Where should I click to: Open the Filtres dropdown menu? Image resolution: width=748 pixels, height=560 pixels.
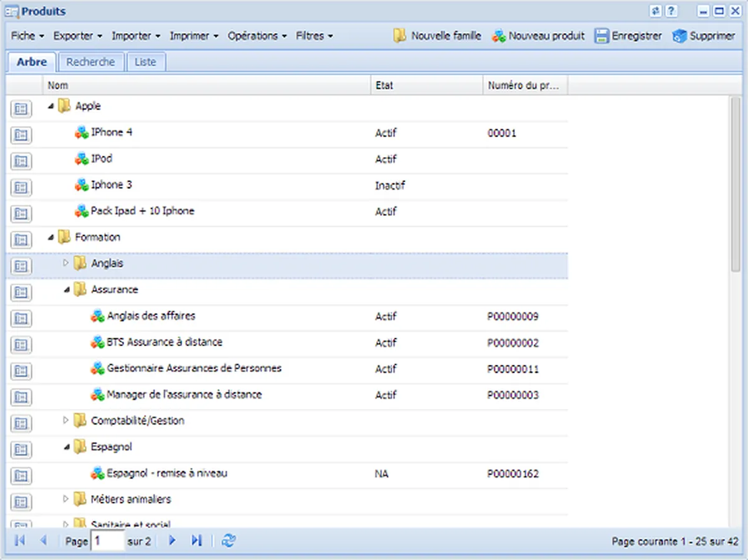[x=314, y=36]
